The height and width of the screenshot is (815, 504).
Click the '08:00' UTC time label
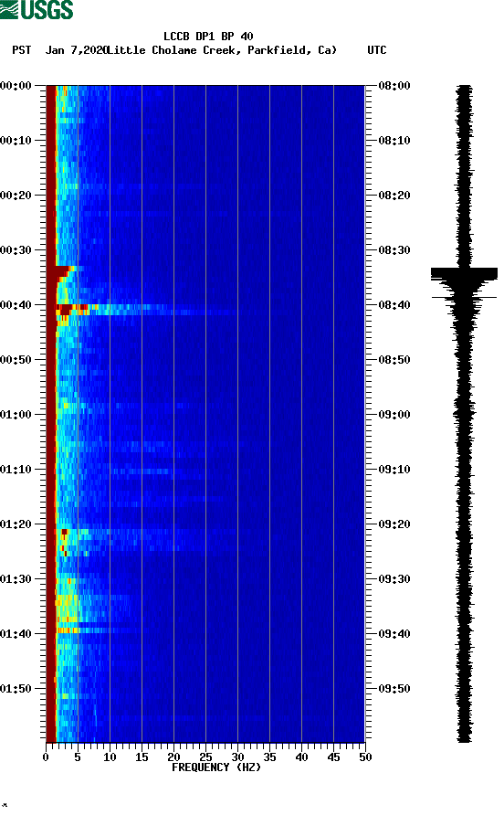tap(394, 86)
